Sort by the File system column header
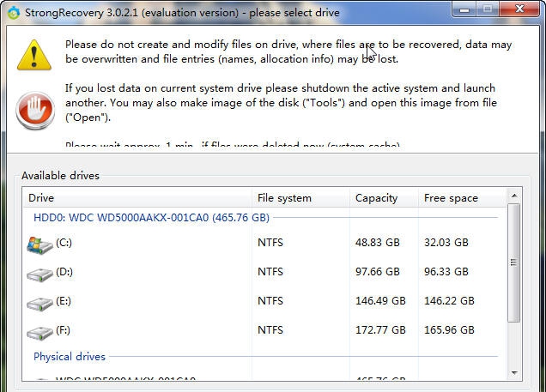546x392 pixels. tap(300, 198)
